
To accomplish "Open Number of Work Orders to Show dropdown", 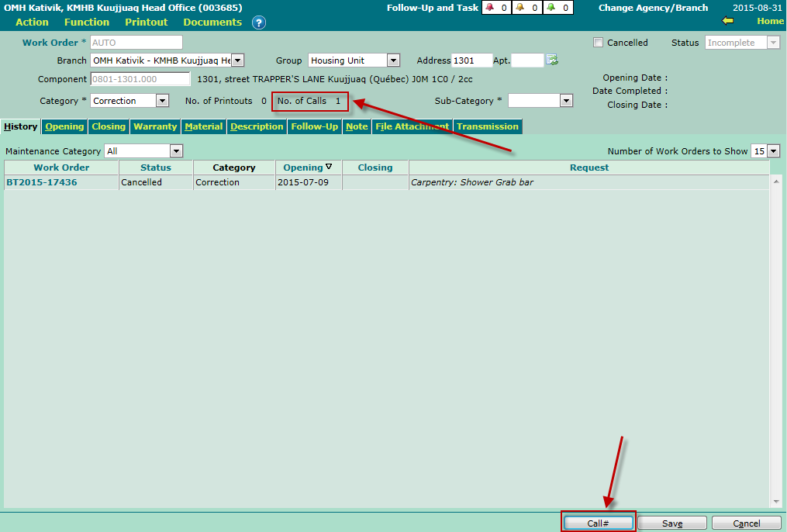I will coord(773,151).
